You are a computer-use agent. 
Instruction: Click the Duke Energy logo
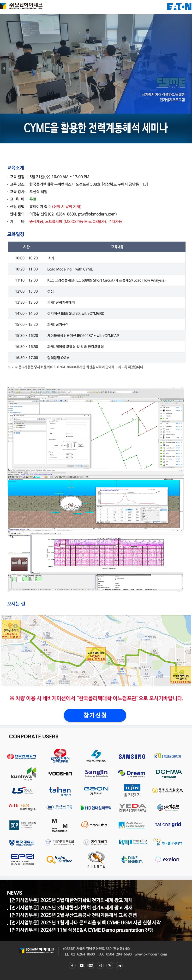point(132,859)
